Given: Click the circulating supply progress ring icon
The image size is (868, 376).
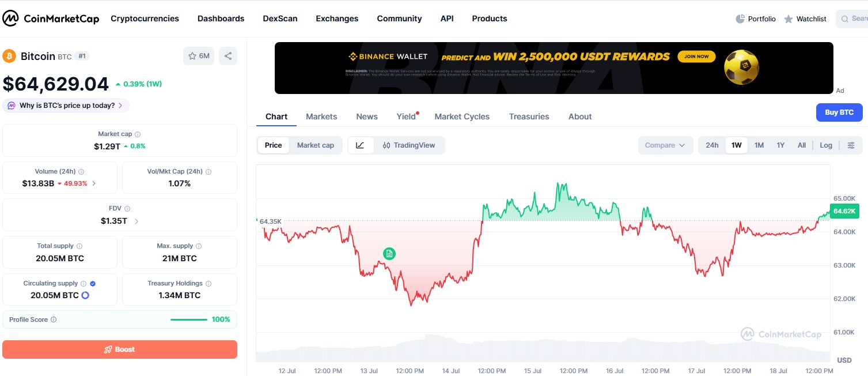Looking at the screenshot, I should (85, 295).
